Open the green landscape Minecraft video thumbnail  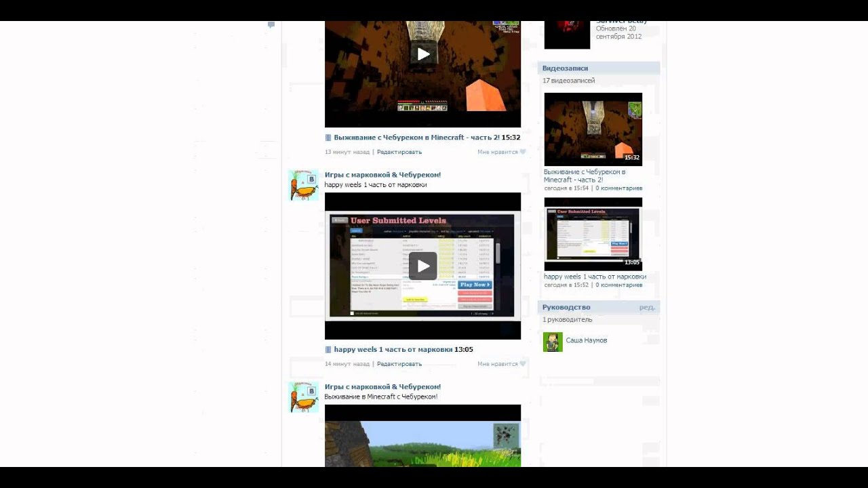[422, 436]
